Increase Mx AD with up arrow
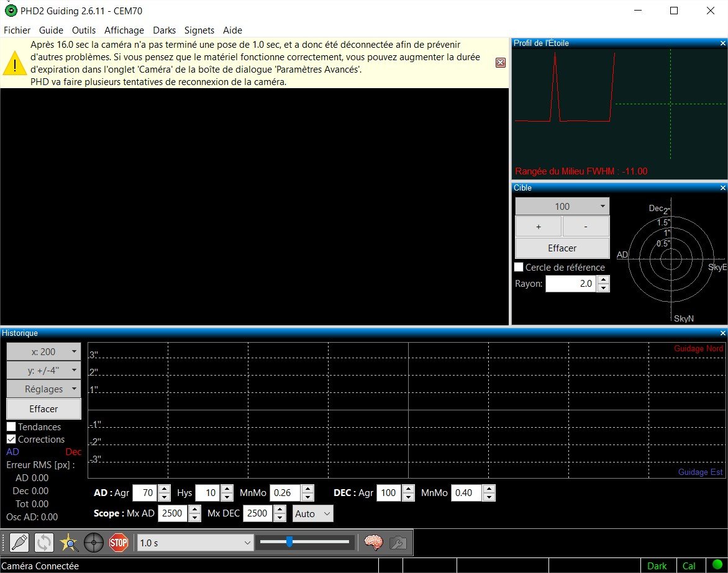 click(x=194, y=509)
